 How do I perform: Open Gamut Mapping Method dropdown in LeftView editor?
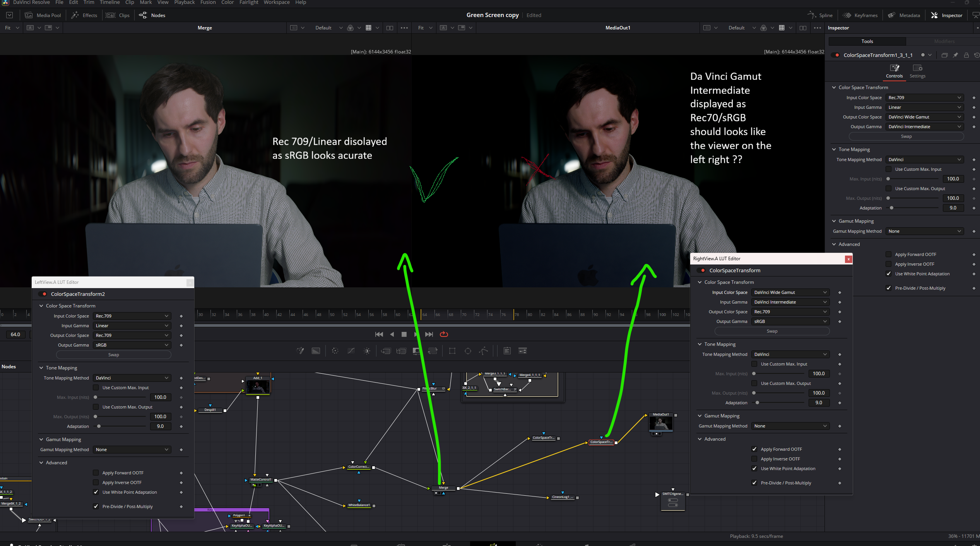click(x=132, y=450)
